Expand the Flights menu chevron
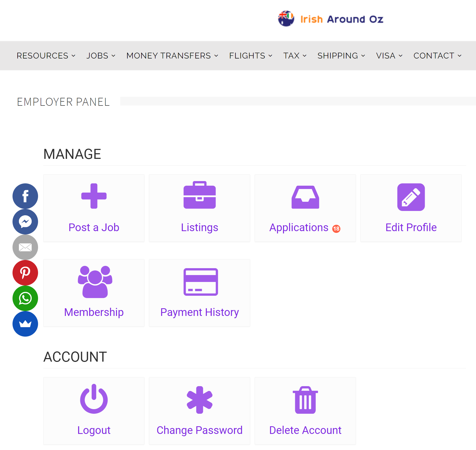476x450 pixels. click(270, 56)
